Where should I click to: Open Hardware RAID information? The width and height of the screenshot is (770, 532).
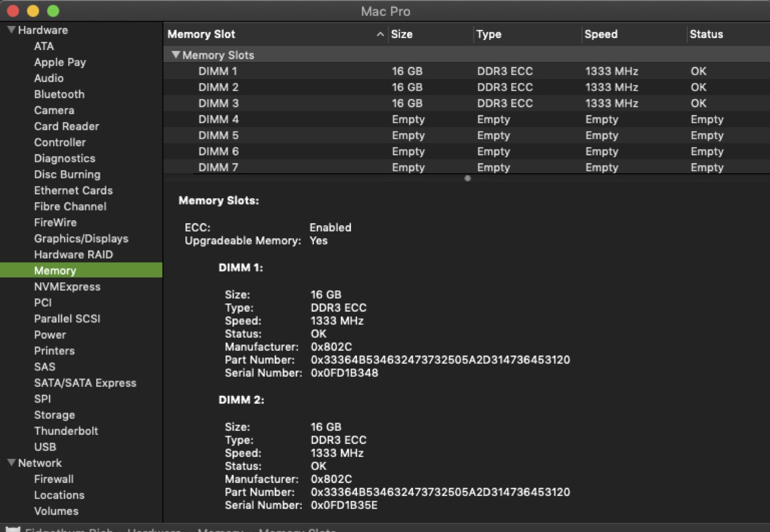click(74, 254)
